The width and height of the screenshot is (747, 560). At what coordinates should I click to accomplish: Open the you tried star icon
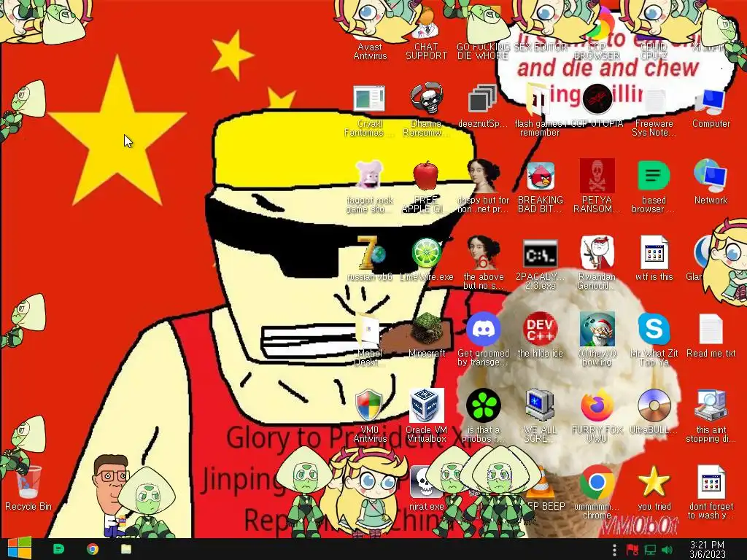coord(654,488)
